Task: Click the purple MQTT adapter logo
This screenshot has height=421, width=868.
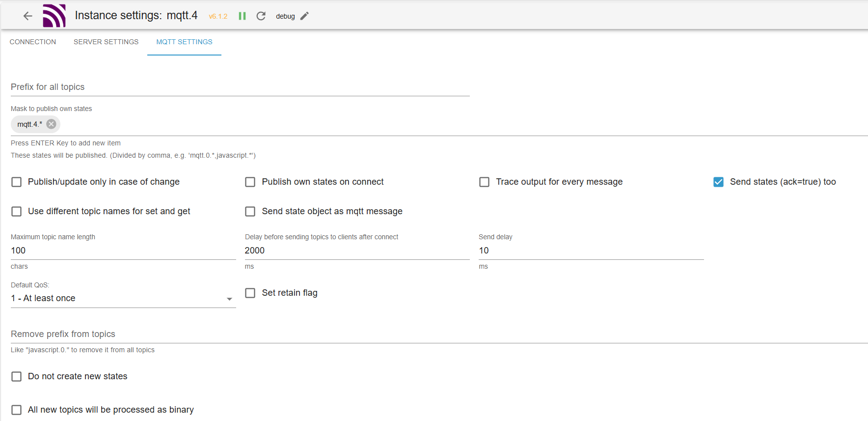Action: (54, 16)
